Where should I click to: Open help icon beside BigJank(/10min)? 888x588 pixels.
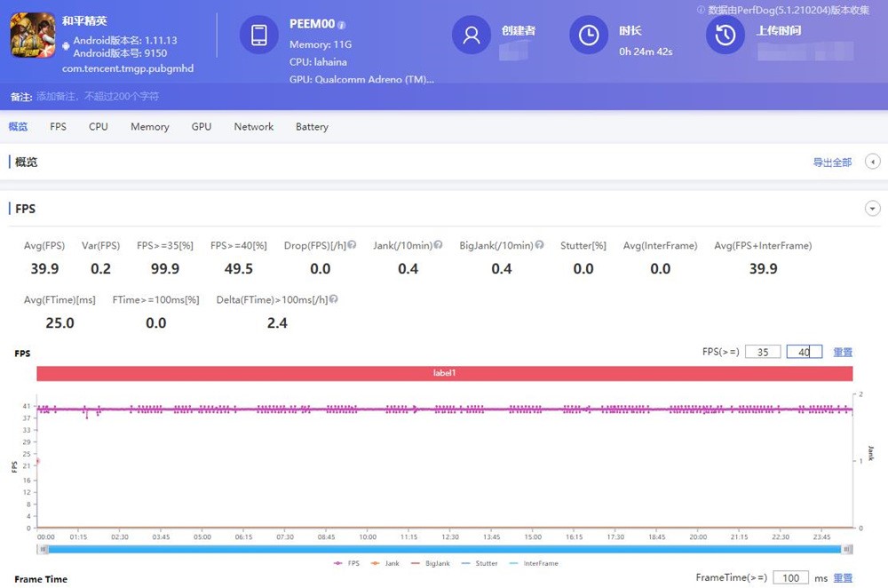(x=539, y=245)
